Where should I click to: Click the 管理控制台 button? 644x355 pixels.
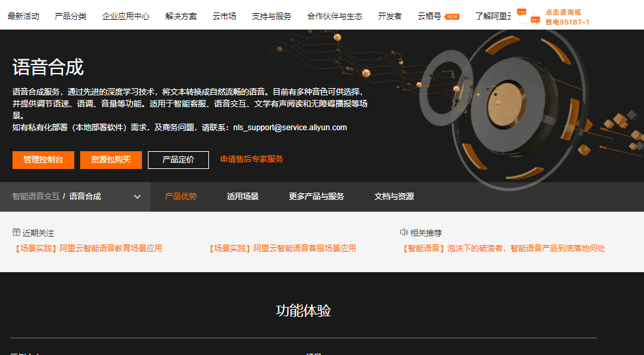click(x=43, y=160)
